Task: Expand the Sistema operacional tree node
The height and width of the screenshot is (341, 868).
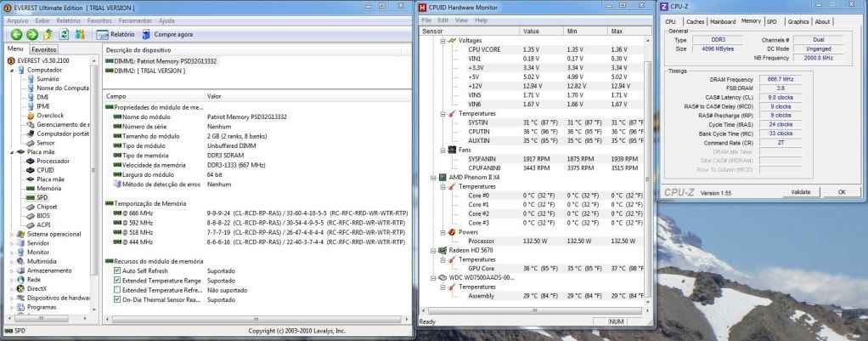Action: (12, 234)
